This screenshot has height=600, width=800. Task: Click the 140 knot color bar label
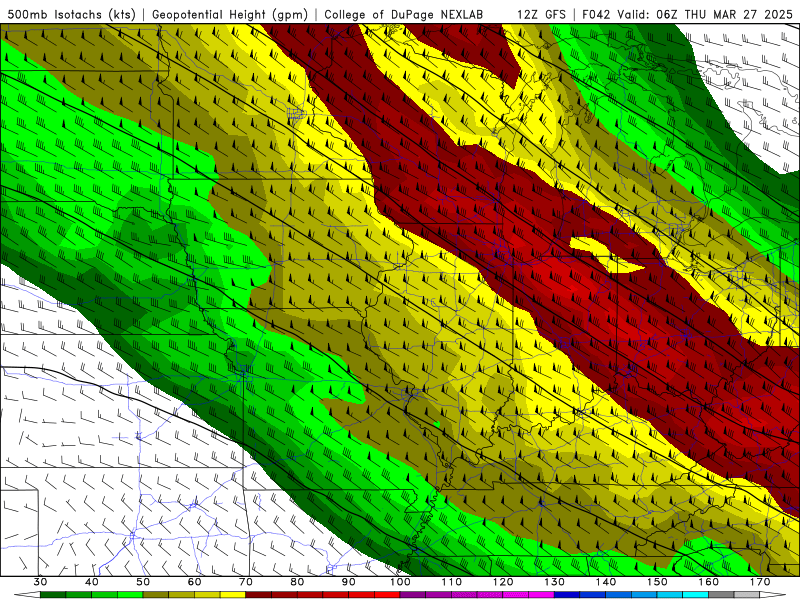[606, 582]
